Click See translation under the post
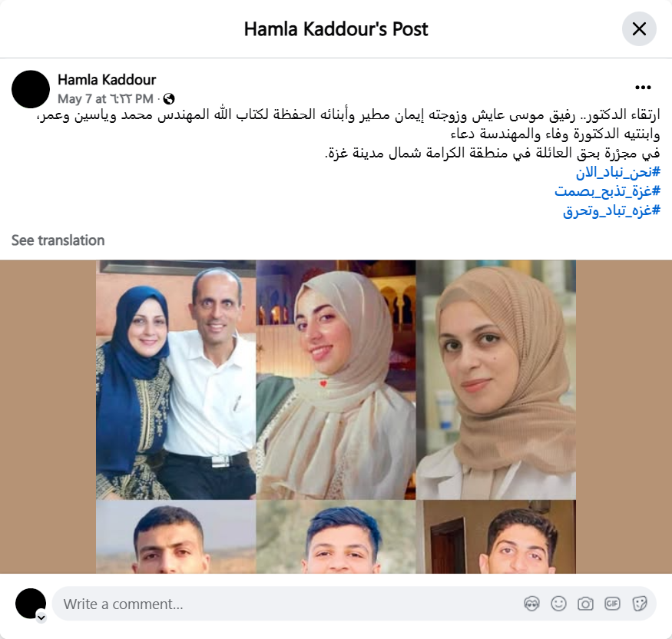 pyautogui.click(x=58, y=240)
